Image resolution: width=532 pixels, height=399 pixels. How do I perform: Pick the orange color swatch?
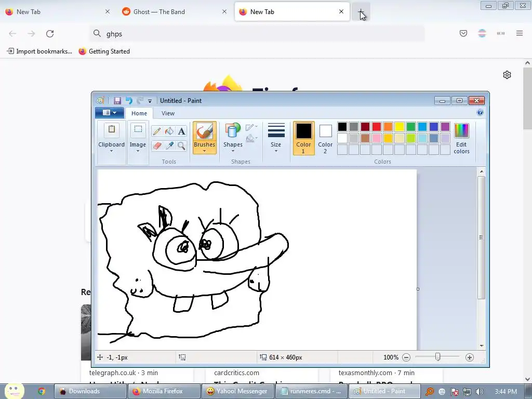[388, 127]
